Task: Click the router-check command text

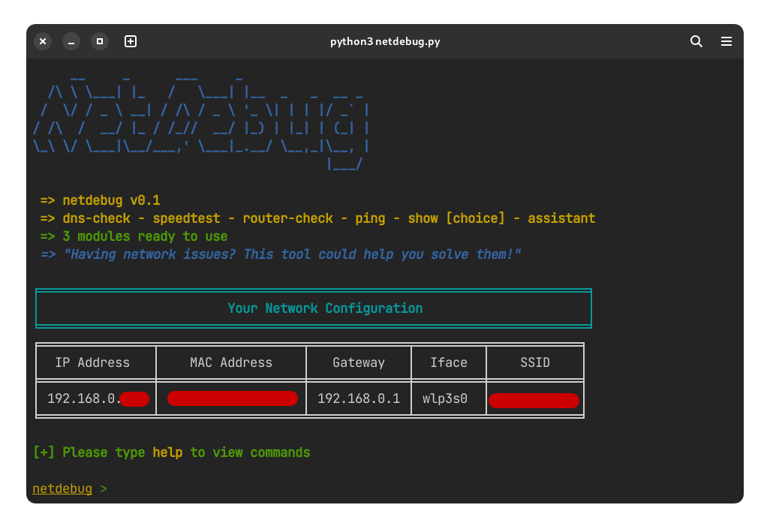Action: coord(287,218)
